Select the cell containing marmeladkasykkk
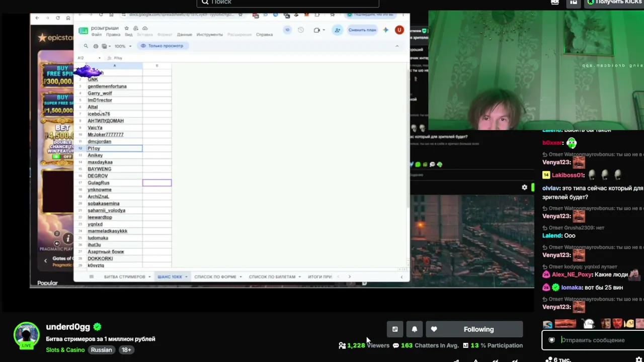 click(x=114, y=231)
